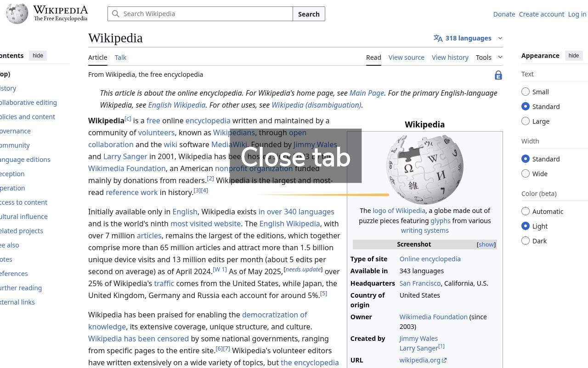Viewport: 588px width, 368px height.
Task: Open the Main Page link
Action: (367, 93)
